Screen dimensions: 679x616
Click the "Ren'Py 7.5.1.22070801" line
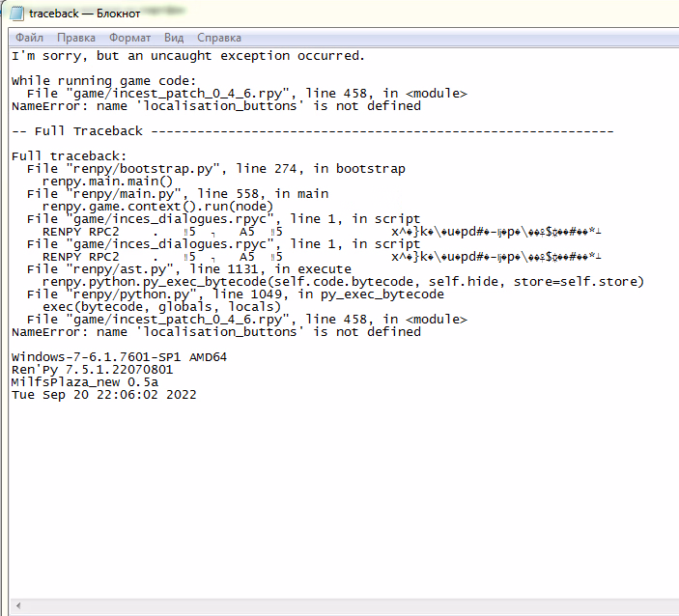pos(92,370)
